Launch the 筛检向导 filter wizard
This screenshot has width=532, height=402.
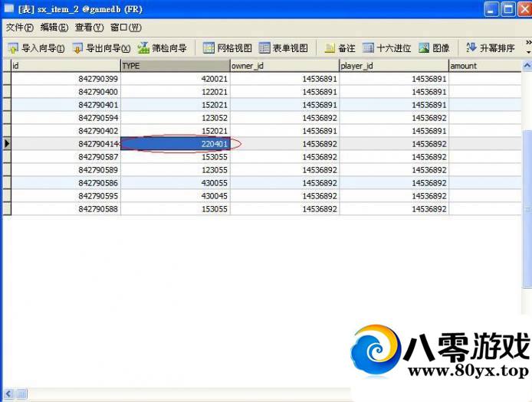(162, 48)
